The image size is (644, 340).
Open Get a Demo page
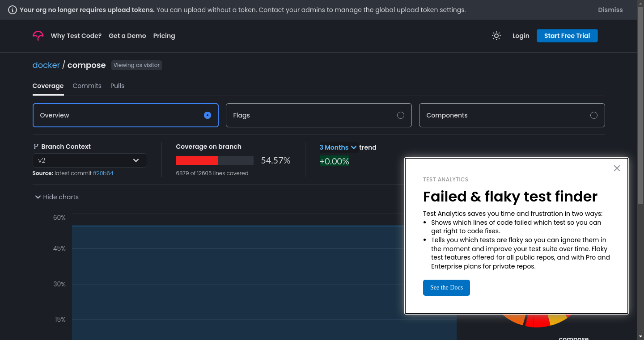point(127,36)
